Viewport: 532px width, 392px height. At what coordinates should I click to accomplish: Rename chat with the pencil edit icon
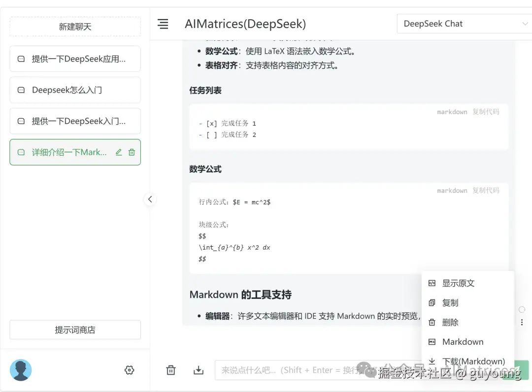[119, 152]
